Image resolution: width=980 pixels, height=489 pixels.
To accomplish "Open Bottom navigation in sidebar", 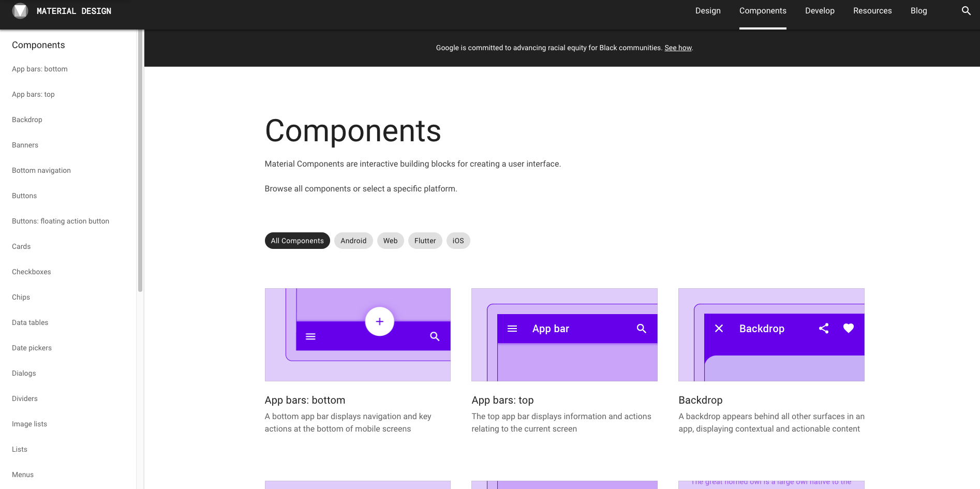I will [41, 170].
